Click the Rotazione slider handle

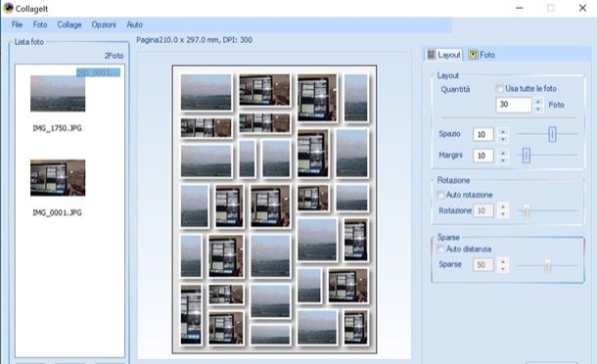(527, 211)
